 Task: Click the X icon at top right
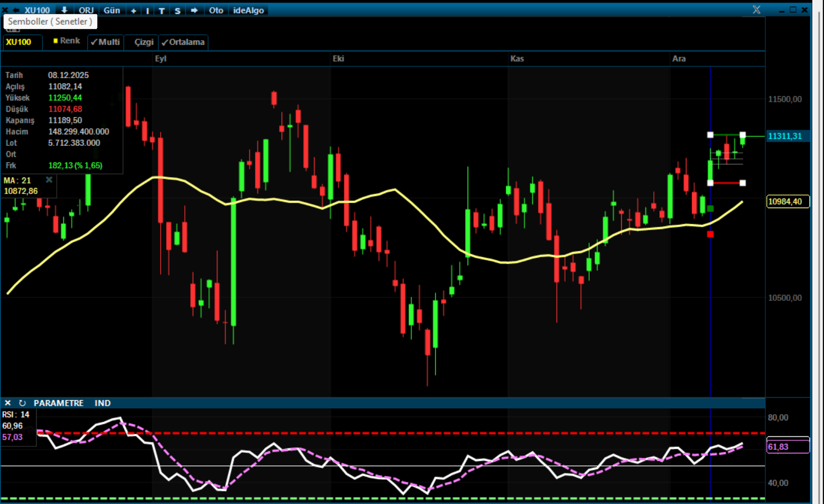(x=756, y=10)
